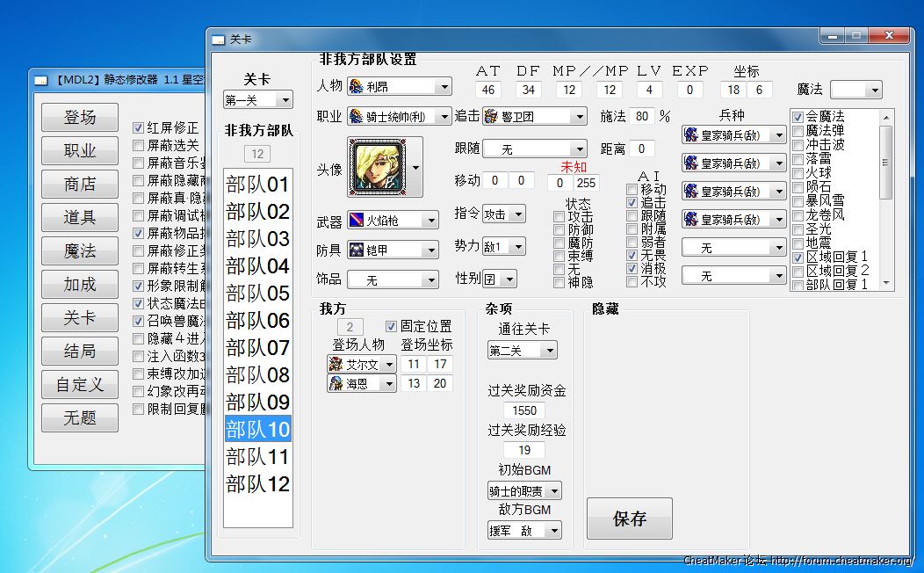Enable the 陨石 magic checkbox

(798, 187)
